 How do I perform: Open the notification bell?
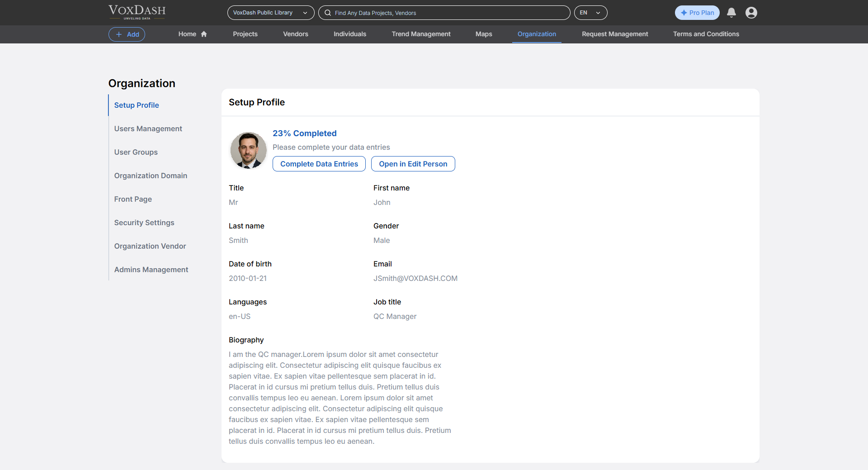tap(731, 13)
